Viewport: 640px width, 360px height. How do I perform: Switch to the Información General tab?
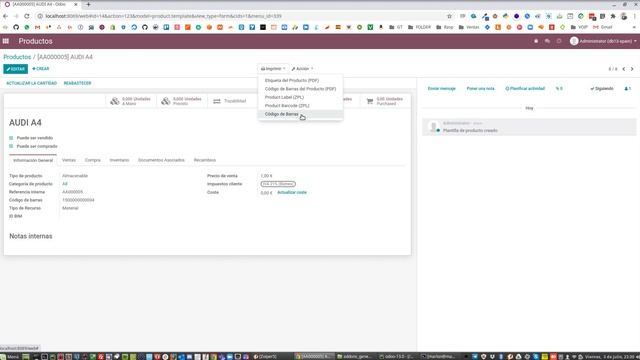point(33,160)
